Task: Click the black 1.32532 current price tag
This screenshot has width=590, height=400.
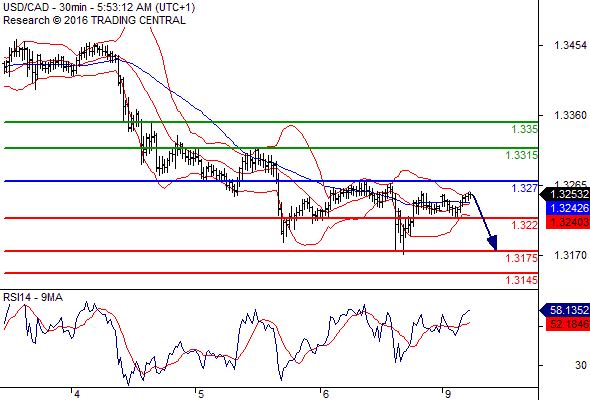Action: point(564,195)
